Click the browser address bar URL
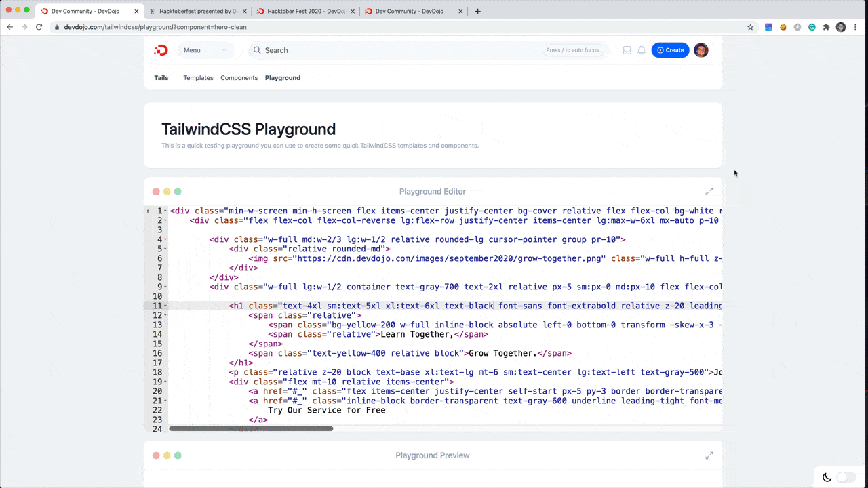Screen dimensions: 868x488 [x=155, y=27]
